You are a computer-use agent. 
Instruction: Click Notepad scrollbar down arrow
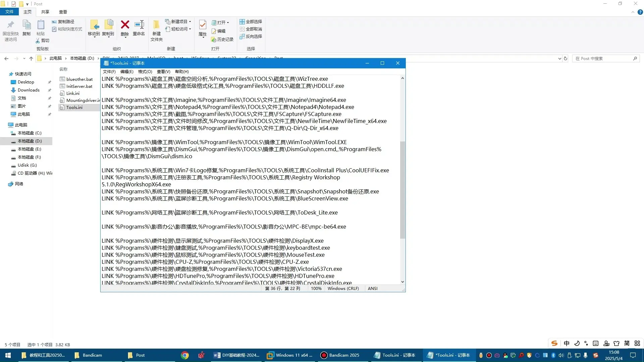[402, 282]
